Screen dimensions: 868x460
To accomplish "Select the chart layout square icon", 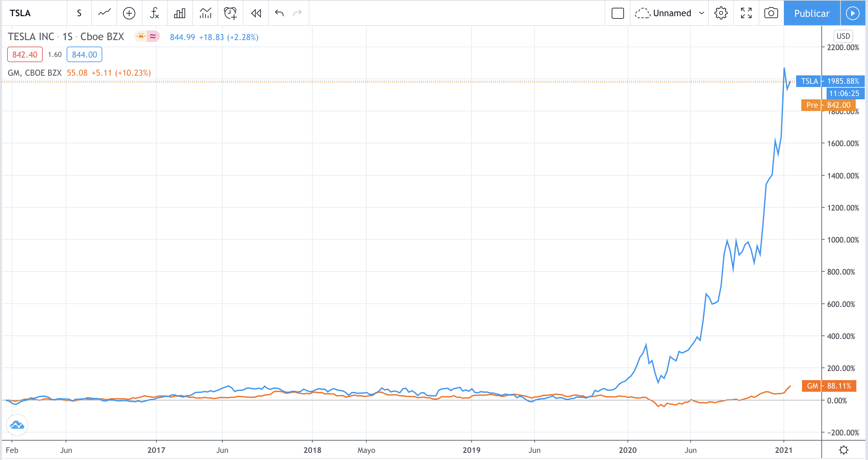I will tap(618, 13).
